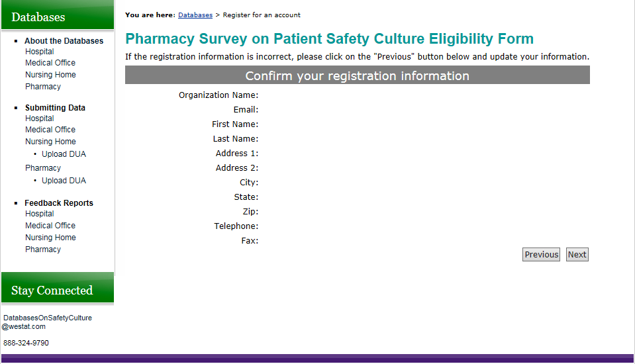The width and height of the screenshot is (635, 364).
Task: Click the Stay Connected sidebar header
Action: 52,291
